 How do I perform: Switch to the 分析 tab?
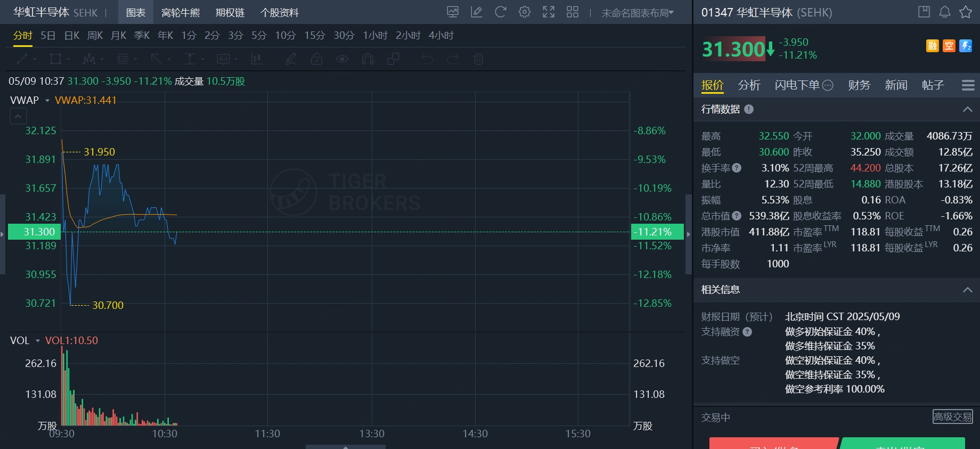(x=749, y=85)
